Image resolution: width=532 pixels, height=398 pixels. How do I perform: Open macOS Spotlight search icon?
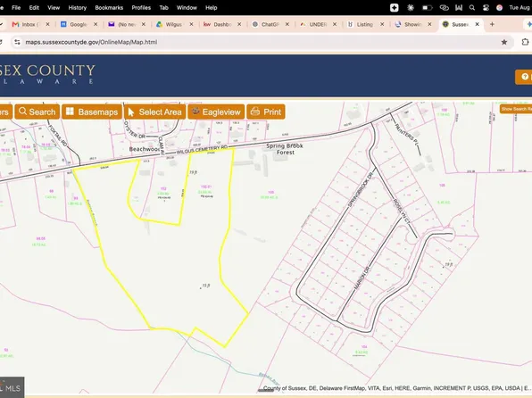point(472,7)
